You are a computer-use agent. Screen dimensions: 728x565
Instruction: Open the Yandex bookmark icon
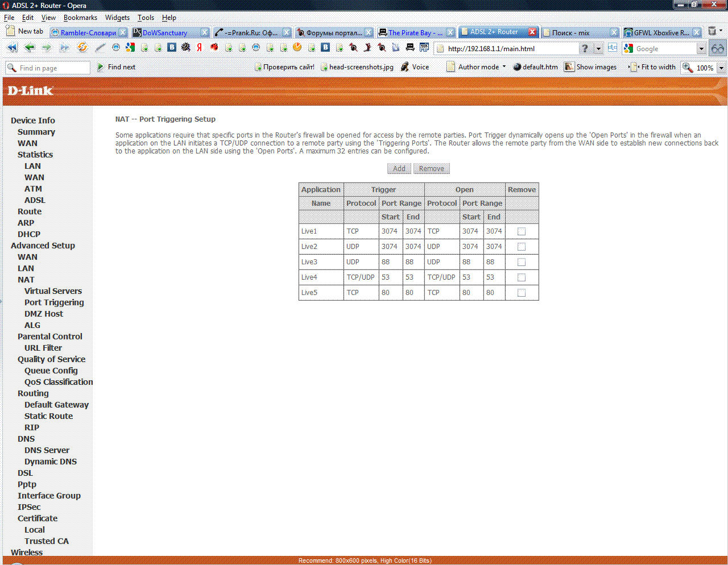click(x=200, y=48)
